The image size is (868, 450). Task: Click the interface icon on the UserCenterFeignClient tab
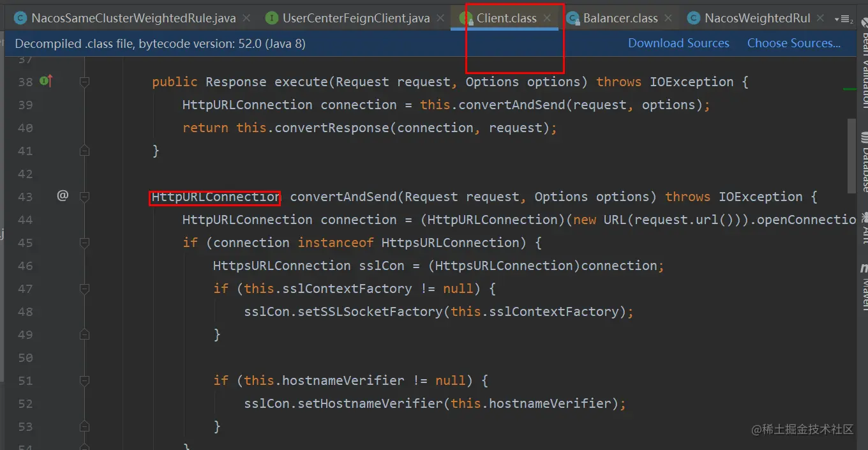[x=272, y=18]
